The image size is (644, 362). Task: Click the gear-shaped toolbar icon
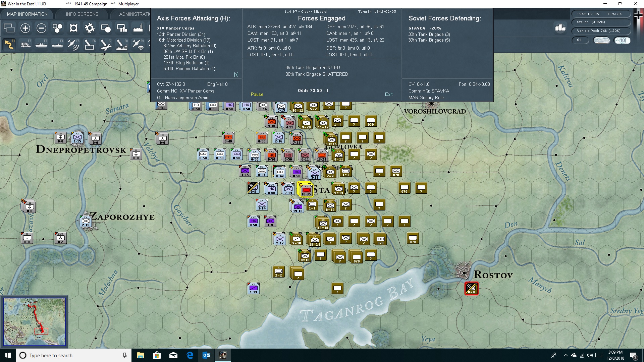coord(90,28)
